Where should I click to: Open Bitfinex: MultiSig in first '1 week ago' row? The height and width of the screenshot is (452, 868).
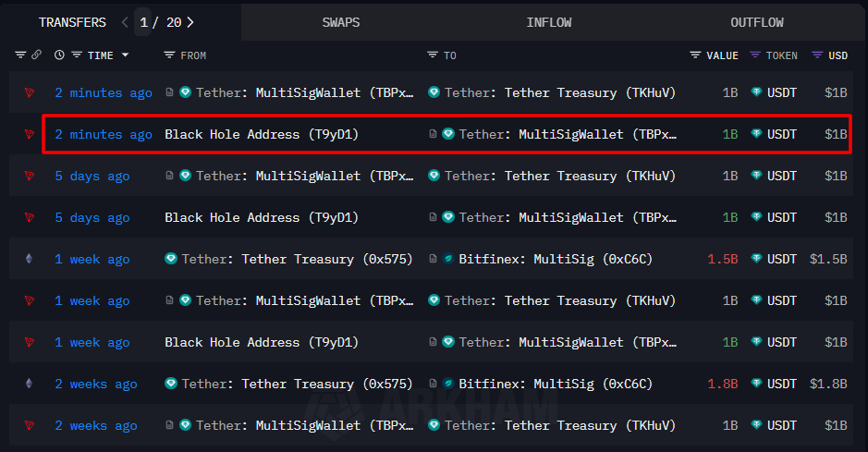click(x=556, y=259)
